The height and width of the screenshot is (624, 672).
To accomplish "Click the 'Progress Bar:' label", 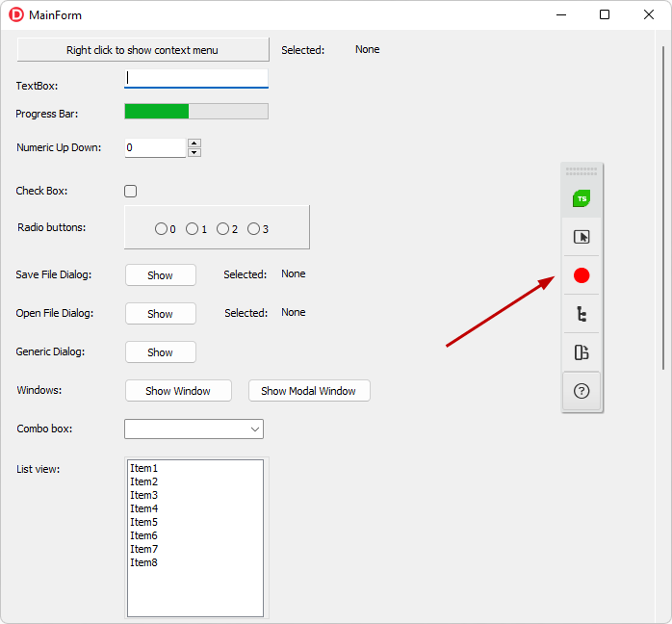I will 47,114.
